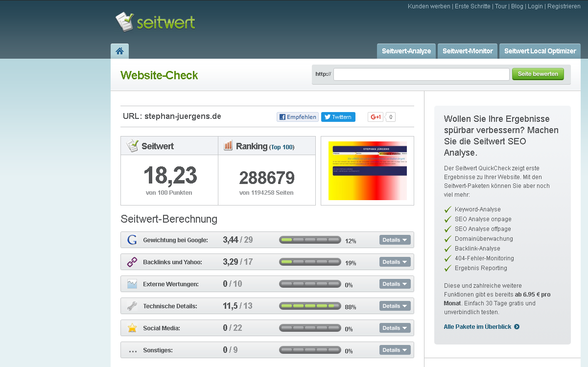
Task: Click the G+ share count bubble
Action: click(391, 117)
